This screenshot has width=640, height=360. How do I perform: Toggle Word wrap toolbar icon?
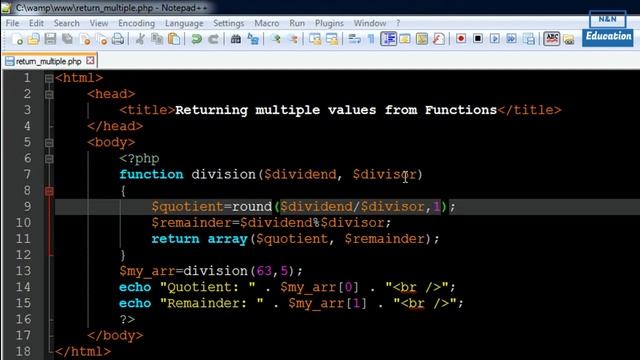click(354, 39)
